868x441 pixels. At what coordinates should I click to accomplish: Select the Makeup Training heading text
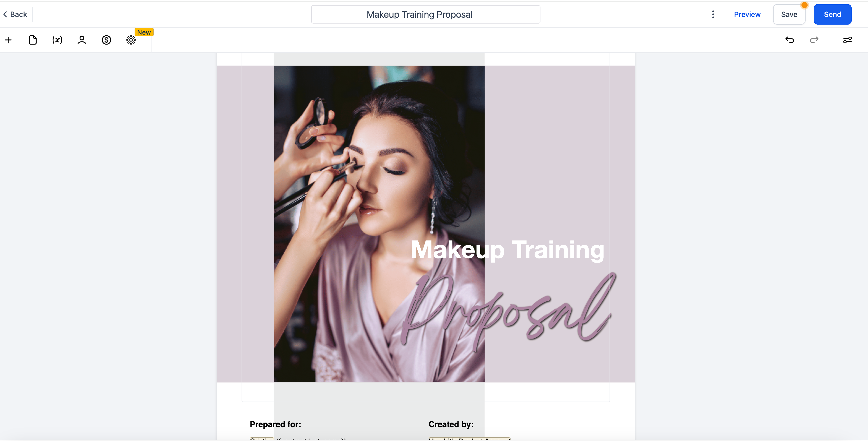point(507,250)
